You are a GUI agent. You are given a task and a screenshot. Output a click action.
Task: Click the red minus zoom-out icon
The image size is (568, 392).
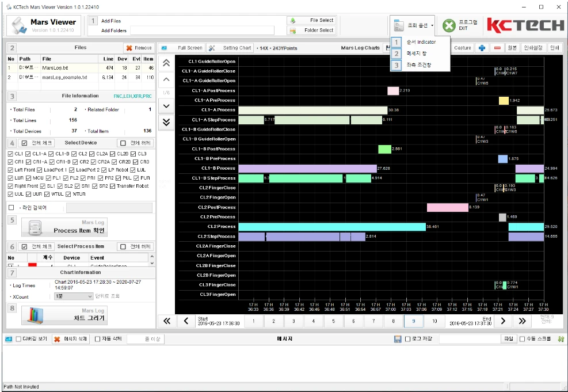pos(498,48)
